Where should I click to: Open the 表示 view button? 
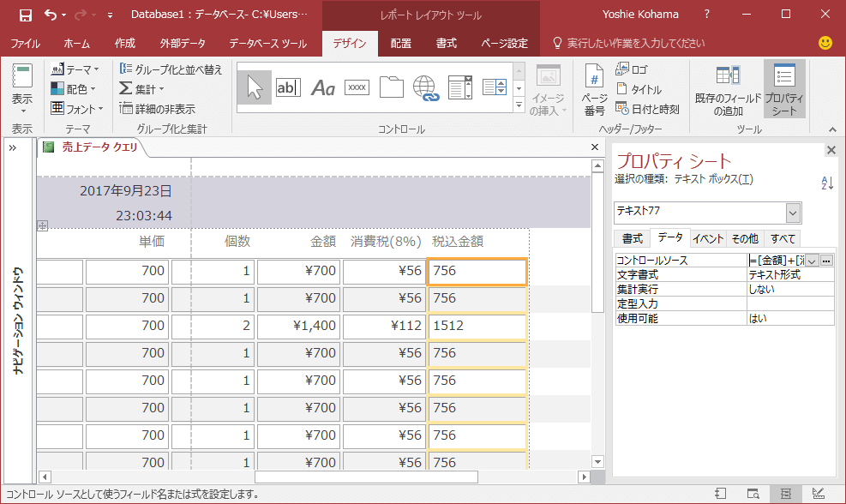pos(22,89)
